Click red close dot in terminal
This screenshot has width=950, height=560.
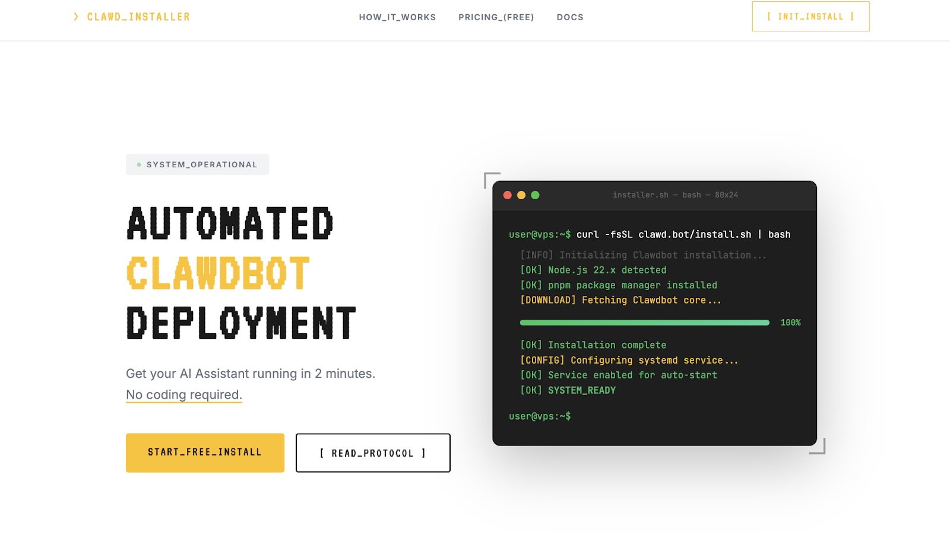click(x=507, y=195)
